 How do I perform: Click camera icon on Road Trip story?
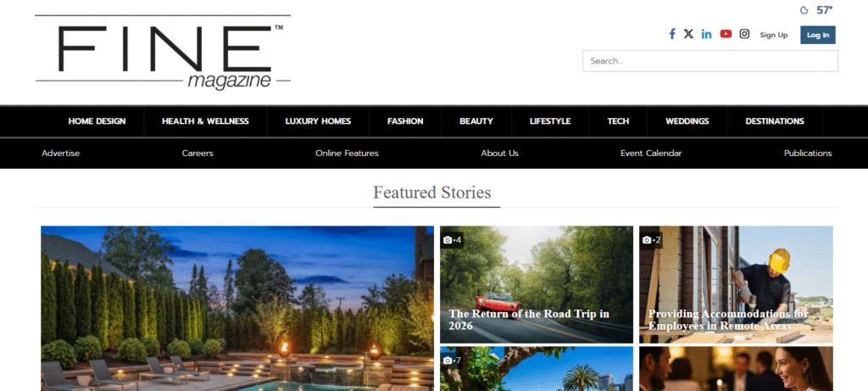[x=448, y=240]
